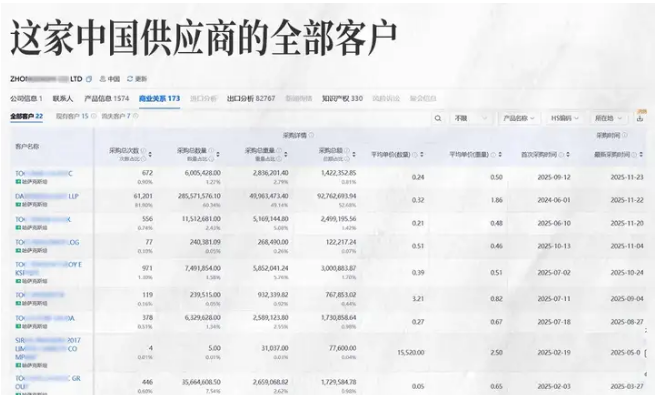The height and width of the screenshot is (395, 656).
Task: Copy the company name ZHO... LTD with copy icon
Action: point(89,79)
